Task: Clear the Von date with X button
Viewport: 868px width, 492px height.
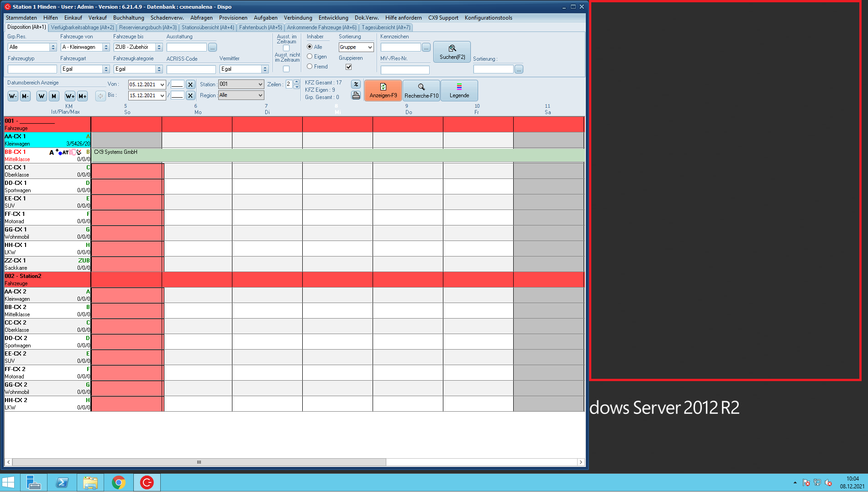Action: (190, 84)
